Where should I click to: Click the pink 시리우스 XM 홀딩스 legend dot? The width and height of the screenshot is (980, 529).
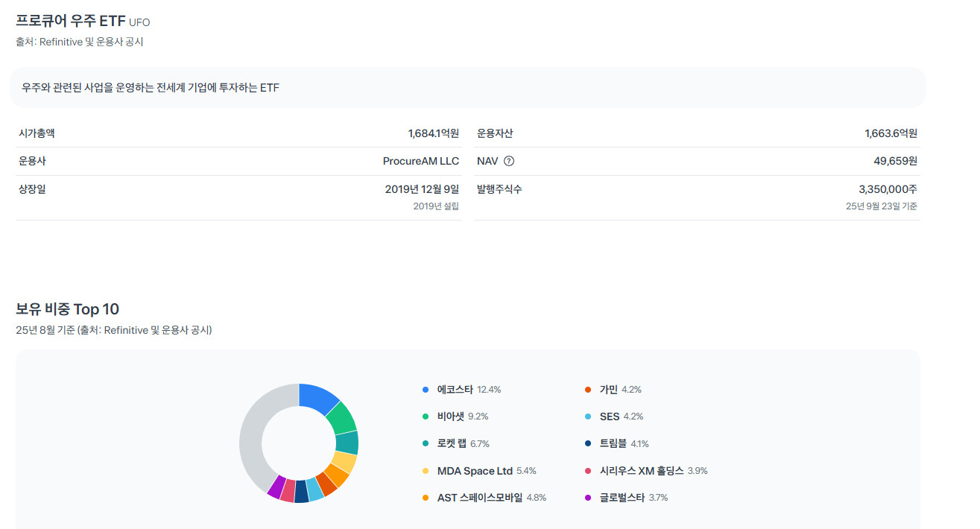click(588, 471)
